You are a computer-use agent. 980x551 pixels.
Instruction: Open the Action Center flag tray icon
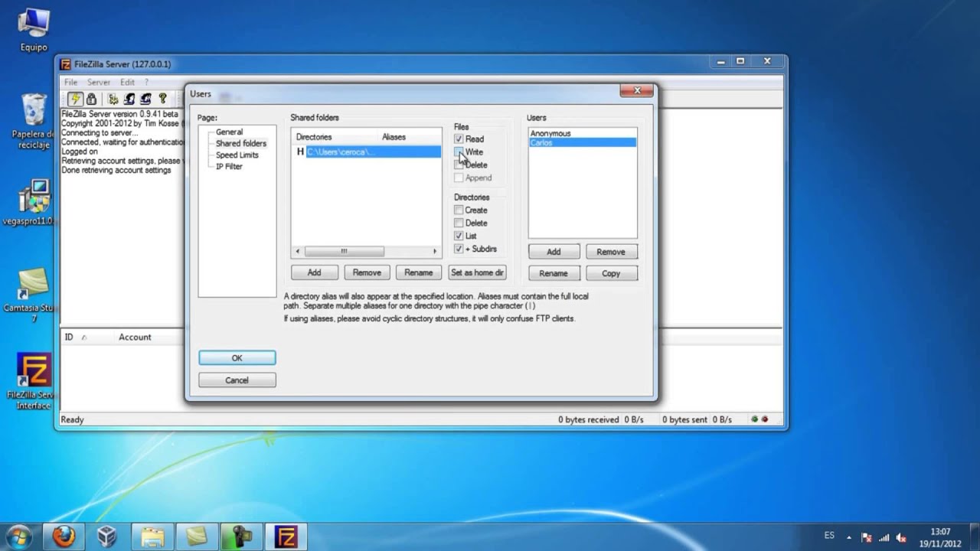click(867, 537)
